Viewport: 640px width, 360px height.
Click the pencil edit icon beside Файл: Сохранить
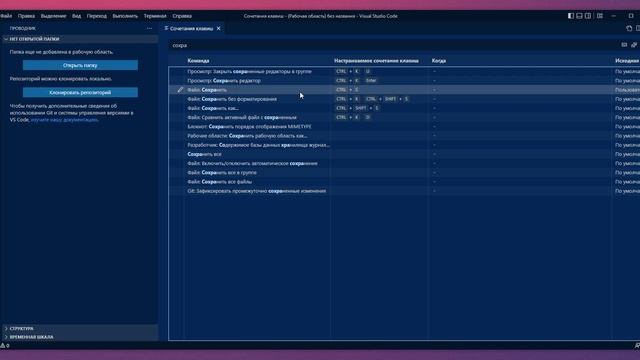click(180, 90)
